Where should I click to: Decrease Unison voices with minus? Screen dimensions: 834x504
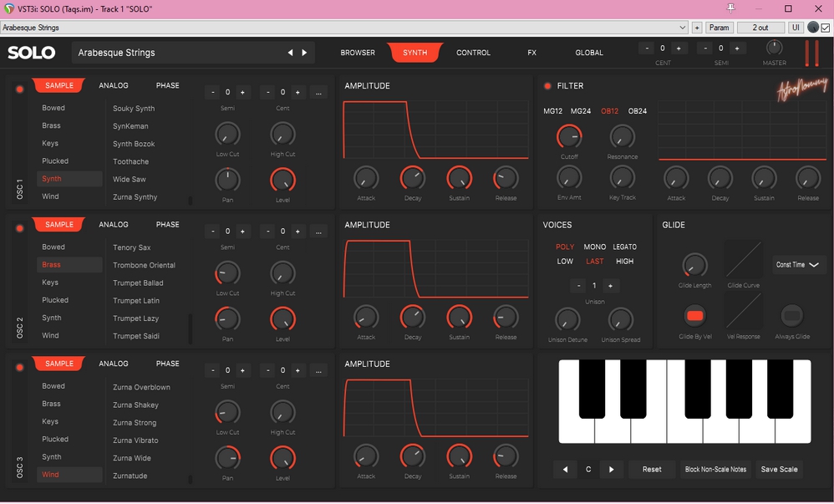pyautogui.click(x=578, y=286)
